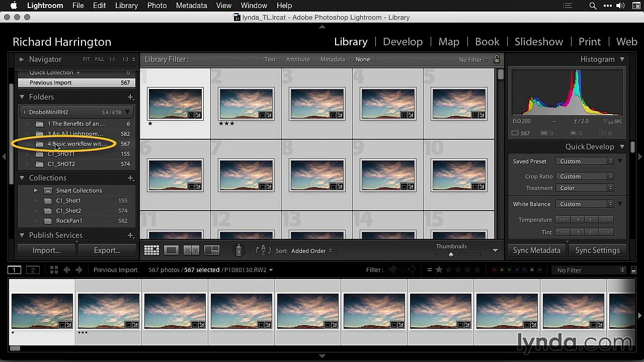Set navigator zoom to FILL
The width and height of the screenshot is (644, 362).
pyautogui.click(x=100, y=59)
